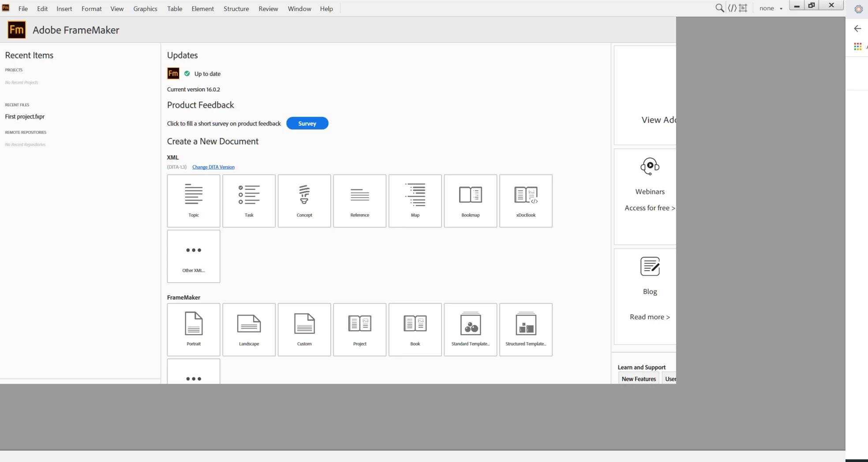
Task: Create a new Book
Action: tap(415, 330)
